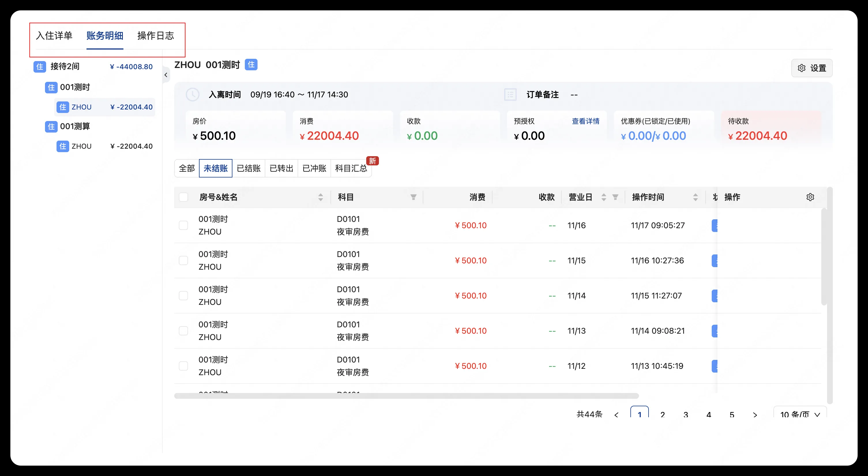This screenshot has width=868, height=476.
Task: Toggle the select-all checkbox in table header
Action: click(184, 197)
